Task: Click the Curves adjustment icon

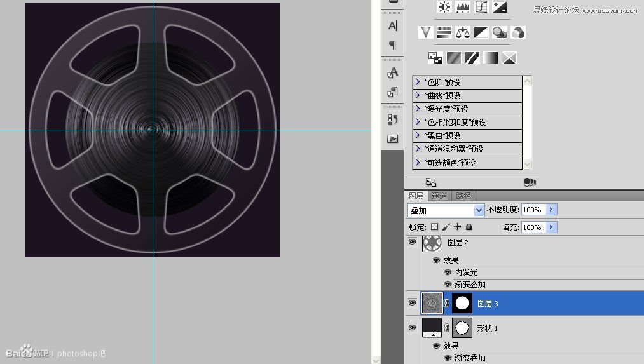Action: coord(481,7)
